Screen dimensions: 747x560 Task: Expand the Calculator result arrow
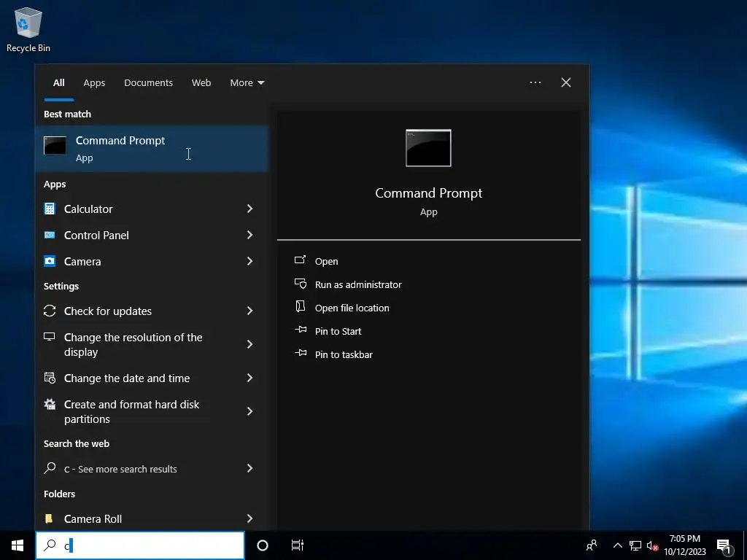pos(250,209)
